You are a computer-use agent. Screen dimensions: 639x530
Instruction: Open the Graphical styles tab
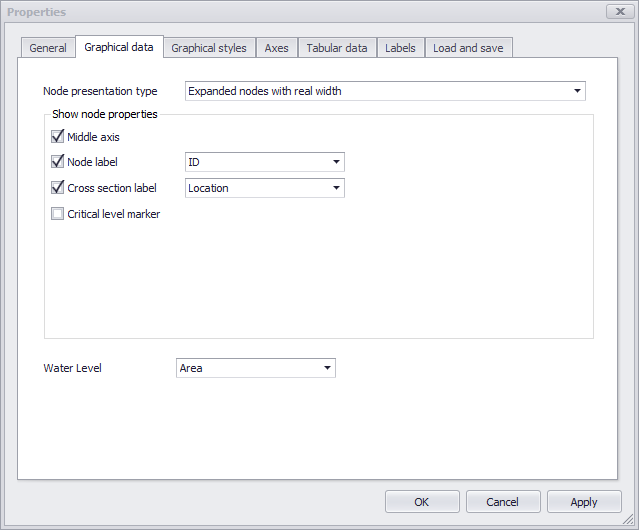(x=209, y=48)
